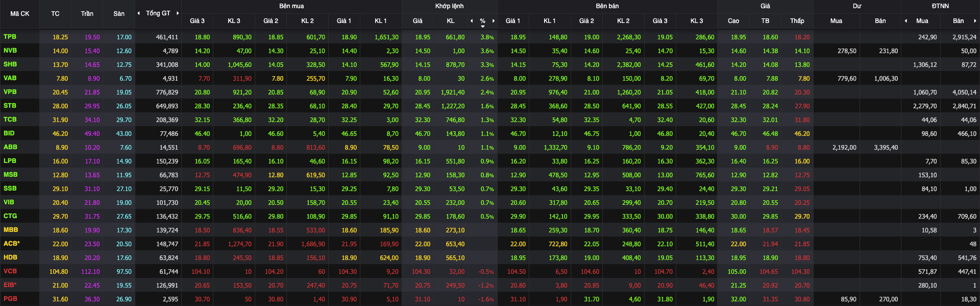This screenshot has height=306, width=980.
Task: Click the Trần column header
Action: point(87,14)
